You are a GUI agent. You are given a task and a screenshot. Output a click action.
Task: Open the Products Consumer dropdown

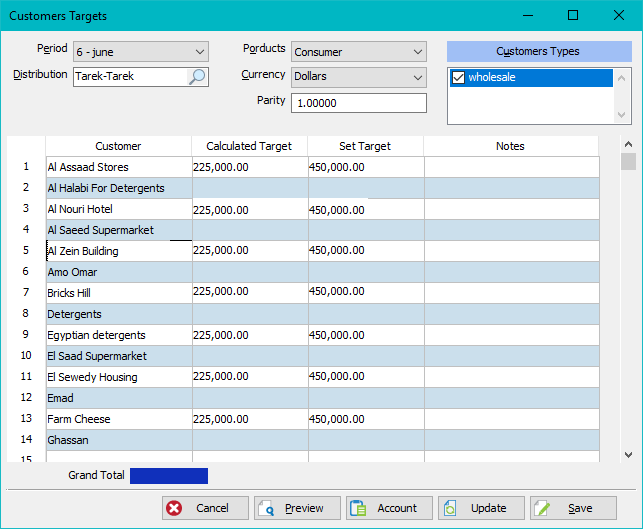[x=359, y=52]
